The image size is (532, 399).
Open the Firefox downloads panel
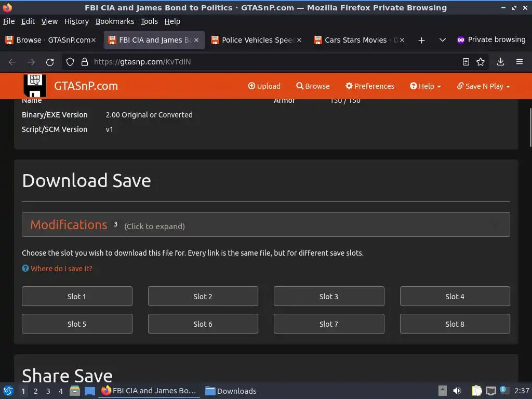tap(500, 62)
